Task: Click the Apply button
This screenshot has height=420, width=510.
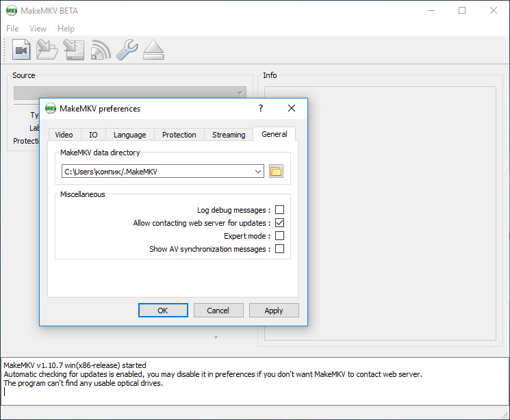Action: (x=274, y=310)
